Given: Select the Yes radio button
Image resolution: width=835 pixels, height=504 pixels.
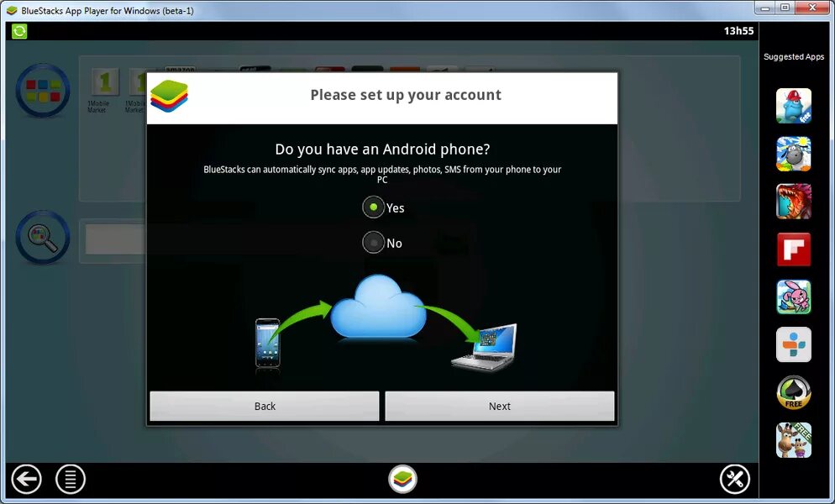Looking at the screenshot, I should click(373, 207).
